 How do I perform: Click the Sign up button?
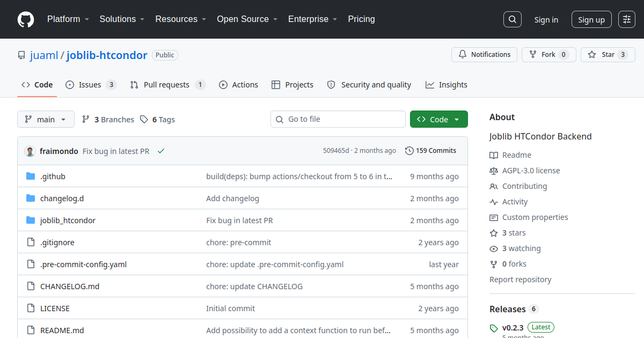[591, 19]
